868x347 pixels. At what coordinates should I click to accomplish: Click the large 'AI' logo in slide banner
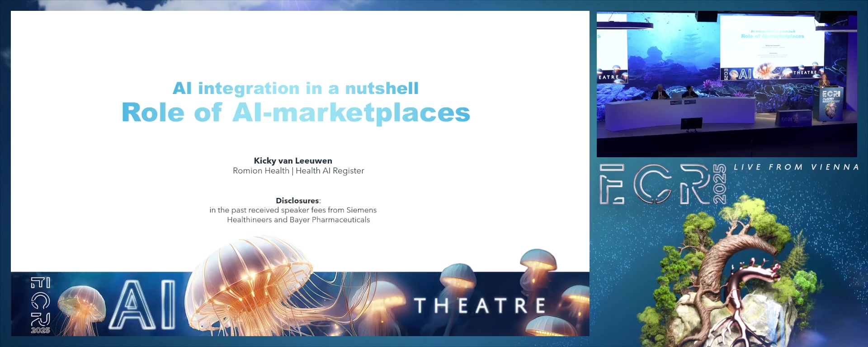click(143, 305)
